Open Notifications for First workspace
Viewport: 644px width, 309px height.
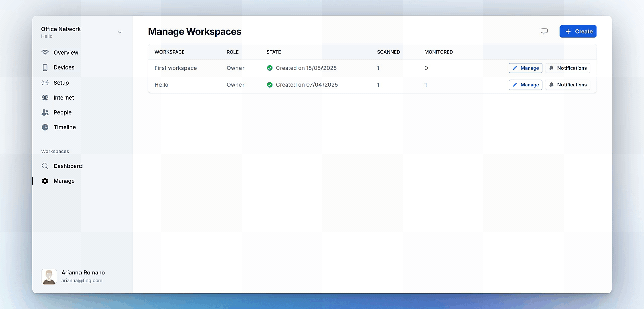pos(568,68)
